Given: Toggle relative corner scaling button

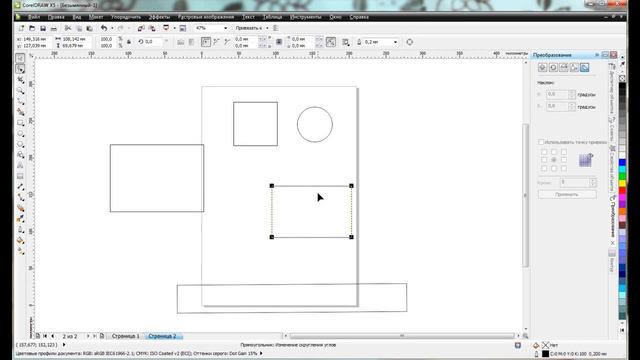Looking at the screenshot, I should [x=331, y=42].
